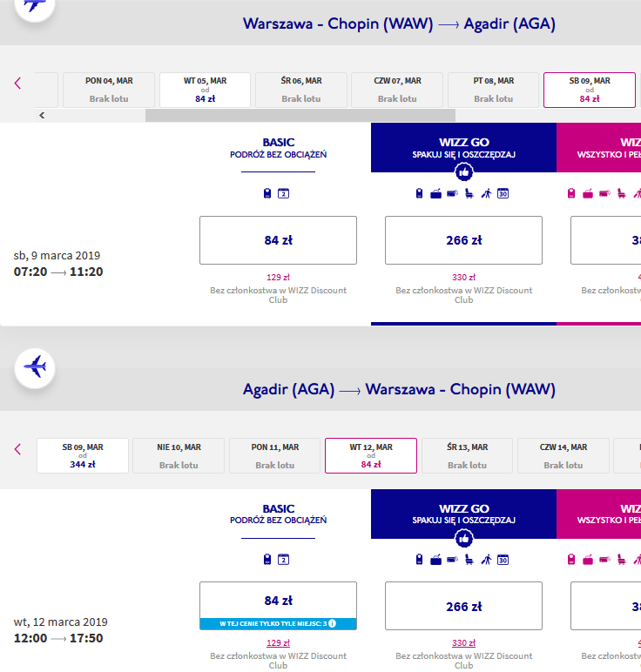
Task: Click return non-member price link 330 zł
Action: tap(463, 643)
